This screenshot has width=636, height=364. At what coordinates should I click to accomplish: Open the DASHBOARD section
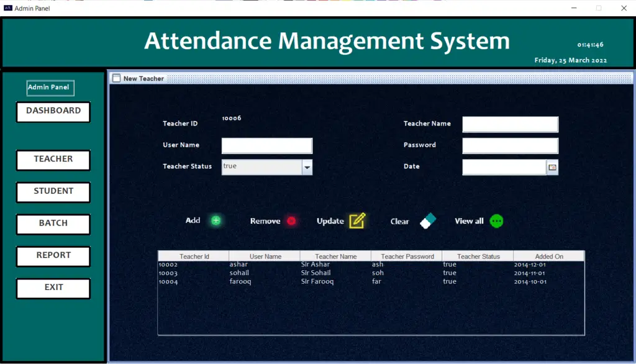(x=53, y=112)
